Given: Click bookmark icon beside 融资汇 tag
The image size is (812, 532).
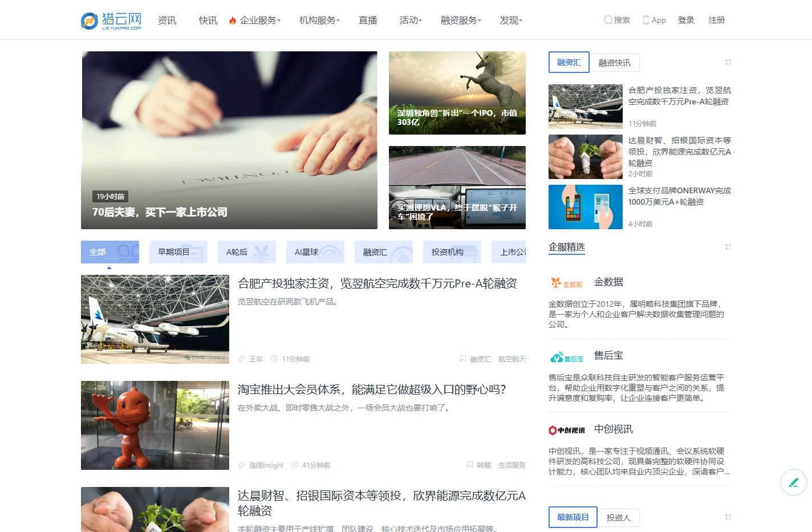Looking at the screenshot, I should (x=463, y=359).
